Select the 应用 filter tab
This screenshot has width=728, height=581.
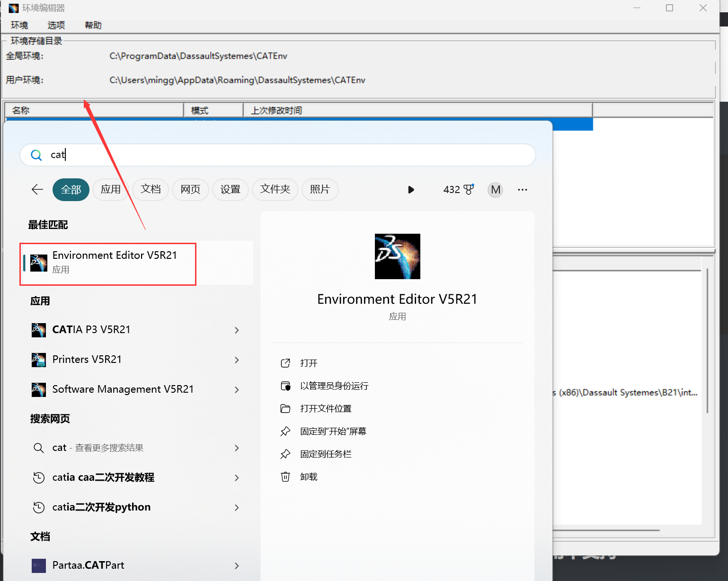click(111, 190)
